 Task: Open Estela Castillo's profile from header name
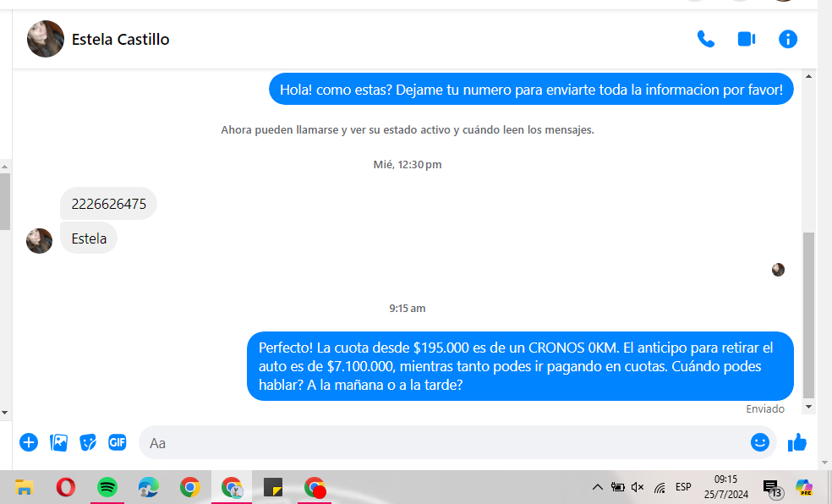click(x=120, y=39)
